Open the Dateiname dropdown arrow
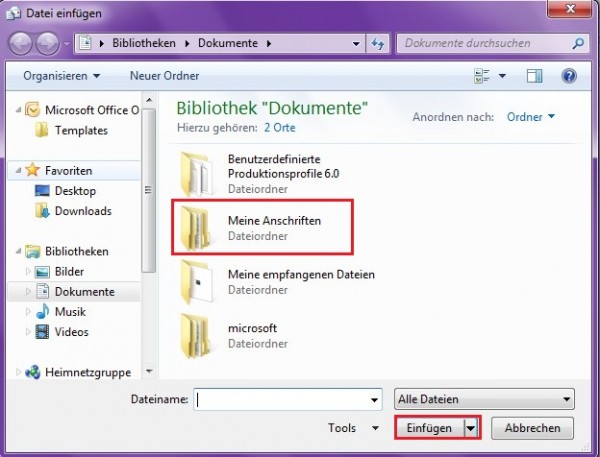 click(x=375, y=400)
